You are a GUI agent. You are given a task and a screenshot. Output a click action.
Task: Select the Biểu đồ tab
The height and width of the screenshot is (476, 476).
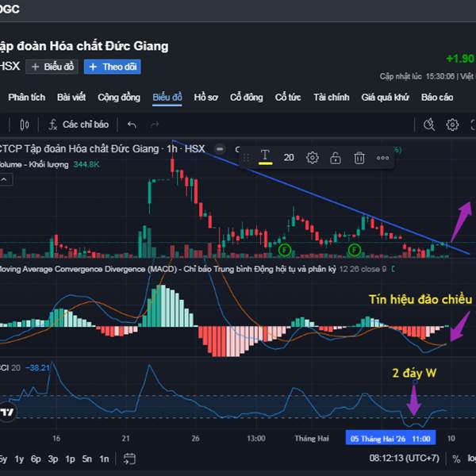pos(167,97)
